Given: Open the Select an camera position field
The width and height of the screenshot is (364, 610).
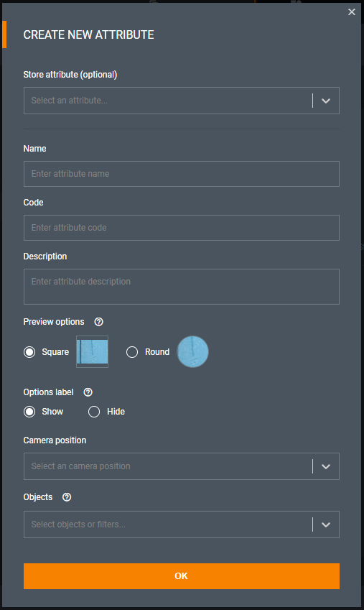Looking at the screenshot, I should (181, 466).
